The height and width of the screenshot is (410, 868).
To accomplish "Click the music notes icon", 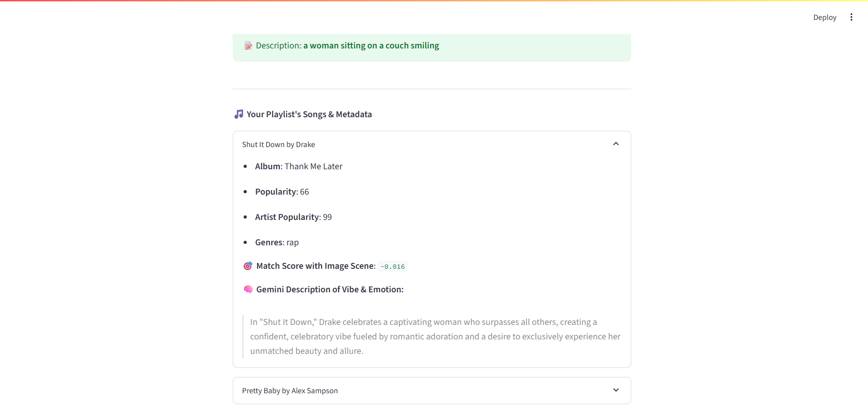I will [x=239, y=114].
